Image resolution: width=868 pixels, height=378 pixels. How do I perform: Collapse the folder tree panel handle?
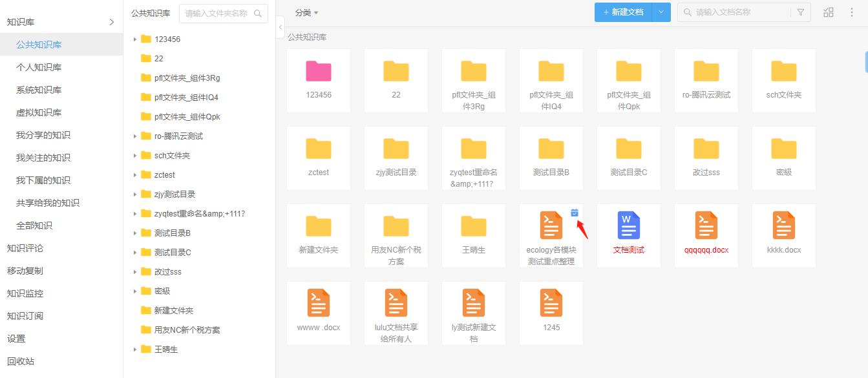pyautogui.click(x=280, y=27)
